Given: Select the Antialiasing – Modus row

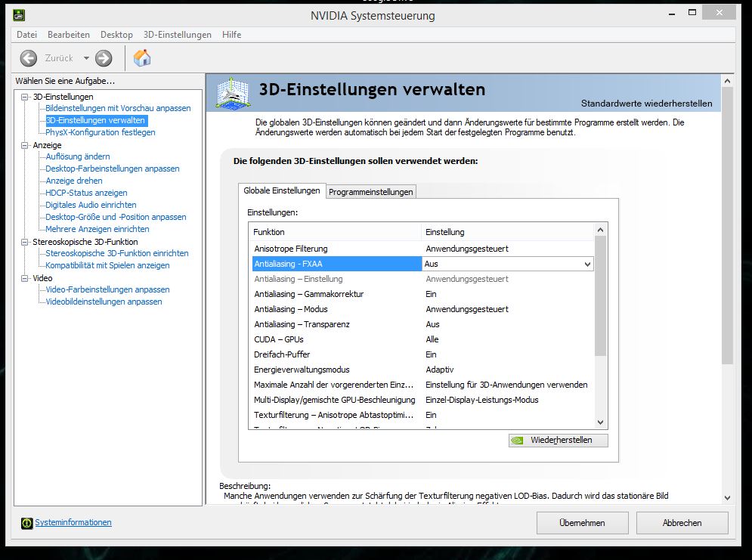Looking at the screenshot, I should click(x=422, y=309).
